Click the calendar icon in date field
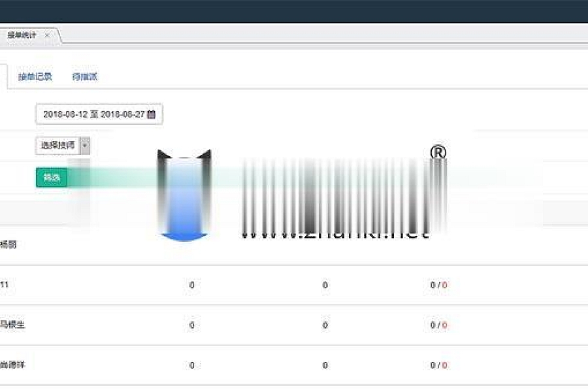 [x=152, y=114]
